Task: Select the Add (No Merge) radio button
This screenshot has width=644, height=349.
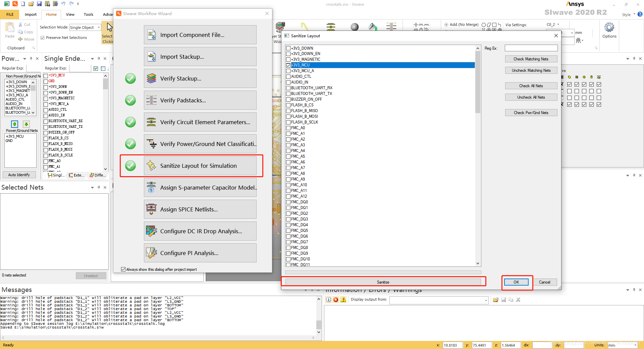Action: 446,24
